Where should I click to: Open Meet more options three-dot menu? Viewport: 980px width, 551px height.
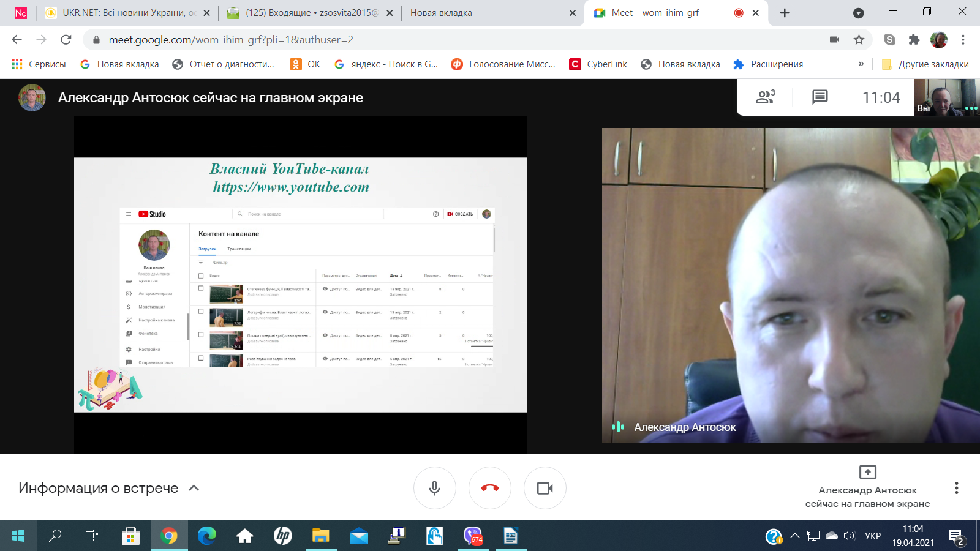[x=956, y=488]
